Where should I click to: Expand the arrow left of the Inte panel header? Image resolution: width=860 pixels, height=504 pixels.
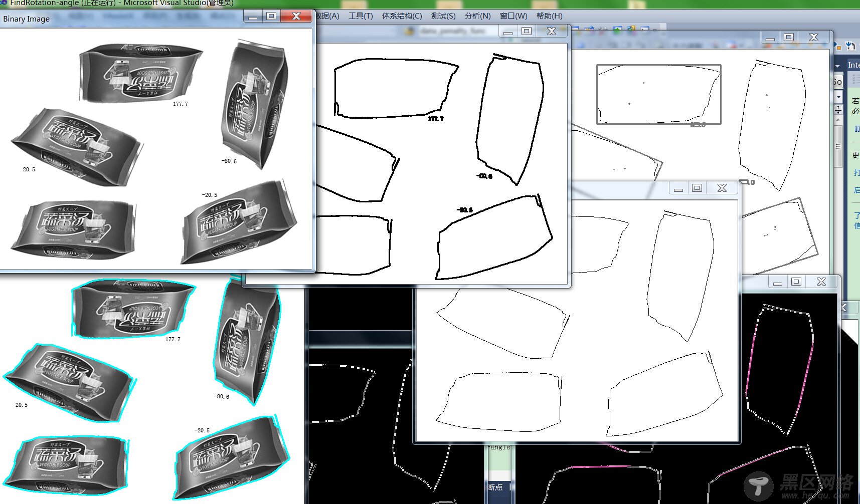coord(838,66)
